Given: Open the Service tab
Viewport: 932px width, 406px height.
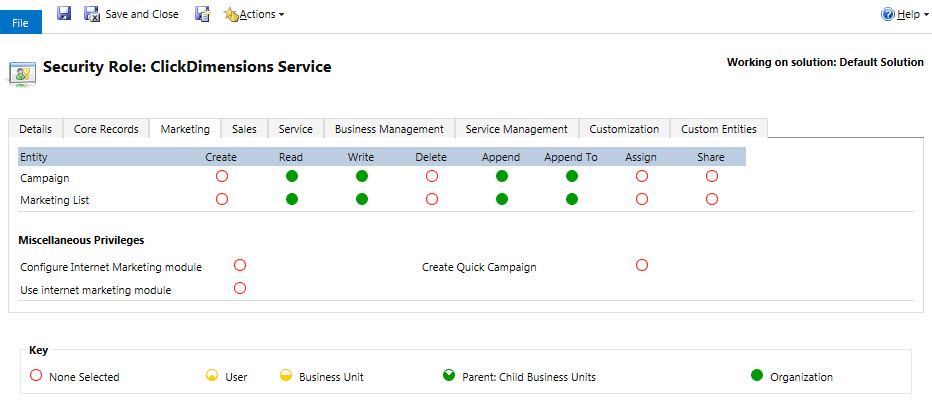Looking at the screenshot, I should tap(295, 129).
